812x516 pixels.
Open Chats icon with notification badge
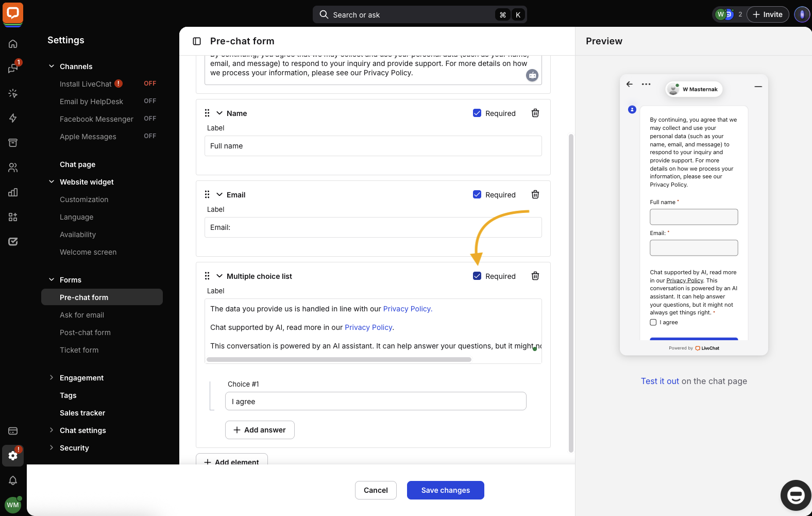[x=13, y=69]
